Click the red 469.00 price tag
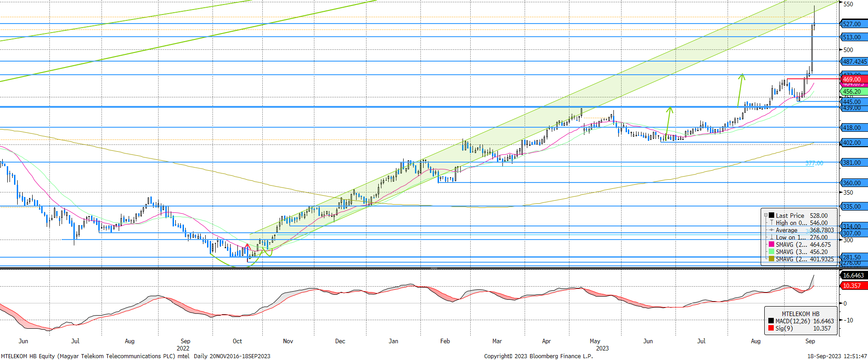Image resolution: width=868 pixels, height=360 pixels. [x=854, y=79]
